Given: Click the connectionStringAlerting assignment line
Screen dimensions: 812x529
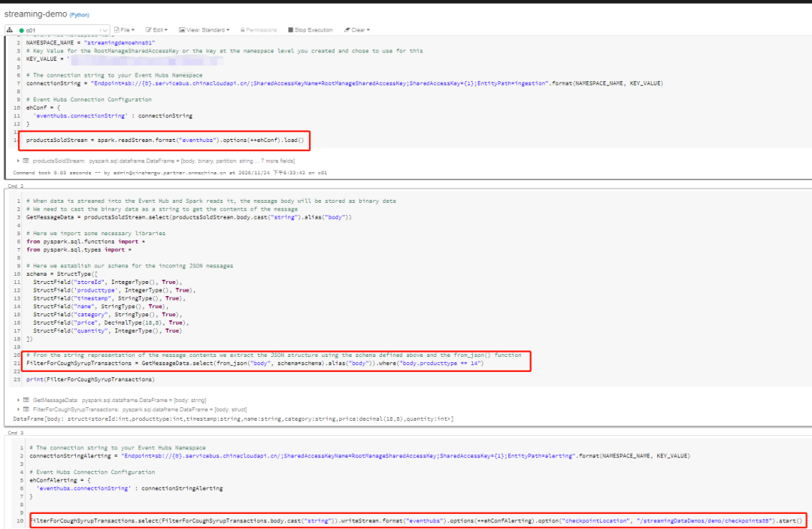Looking at the screenshot, I should point(359,456).
